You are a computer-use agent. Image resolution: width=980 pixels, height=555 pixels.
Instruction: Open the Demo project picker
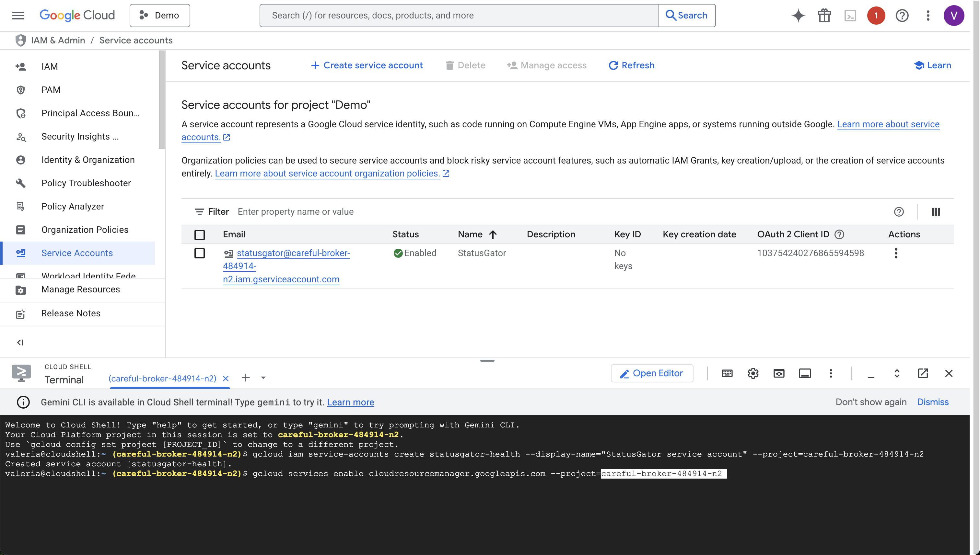pyautogui.click(x=159, y=16)
